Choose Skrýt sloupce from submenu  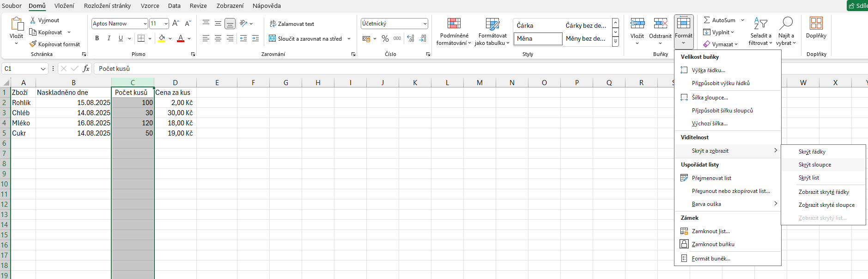(823, 165)
